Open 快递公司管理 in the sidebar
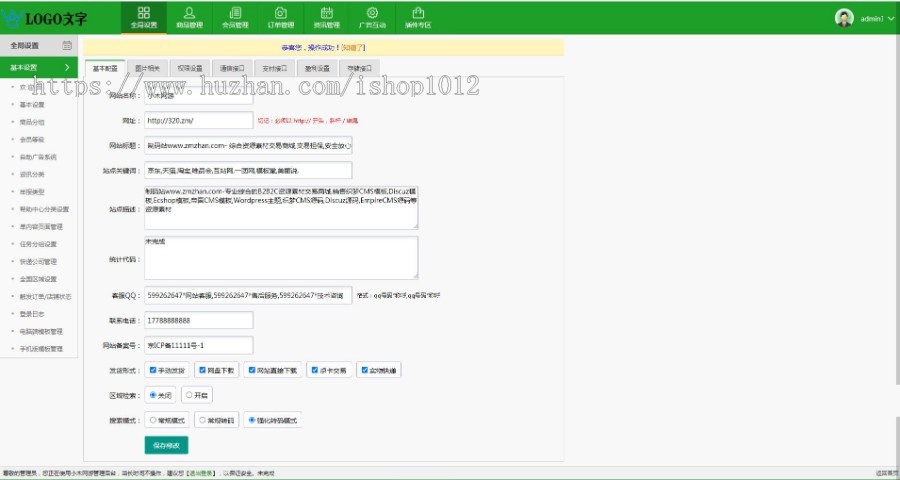Screen dimensions: 900x480 click(38, 262)
